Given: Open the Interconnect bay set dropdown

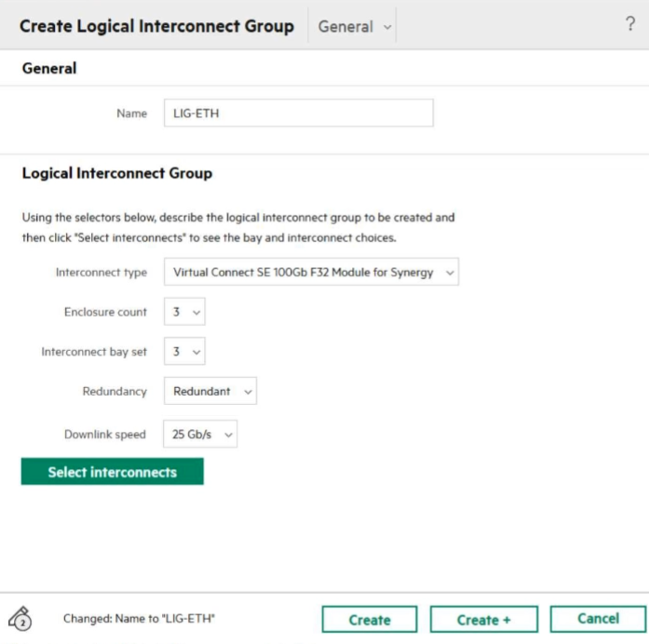Looking at the screenshot, I should click(184, 352).
